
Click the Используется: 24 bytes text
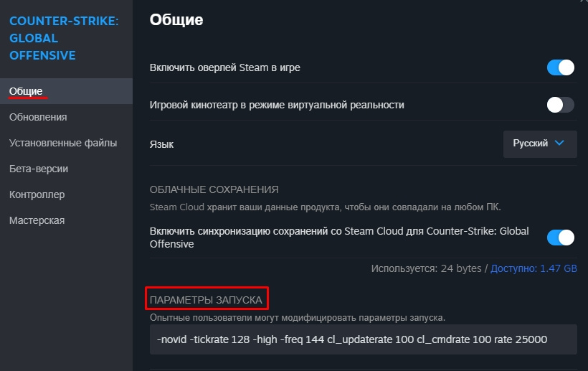(427, 268)
